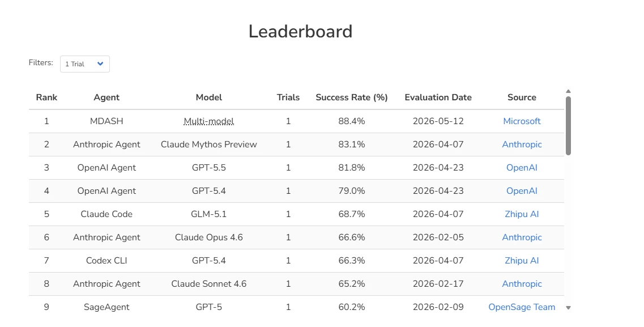Viewport: 644px width, 327px height.
Task: Open the OpenAI source link in rank 4
Action: point(522,191)
